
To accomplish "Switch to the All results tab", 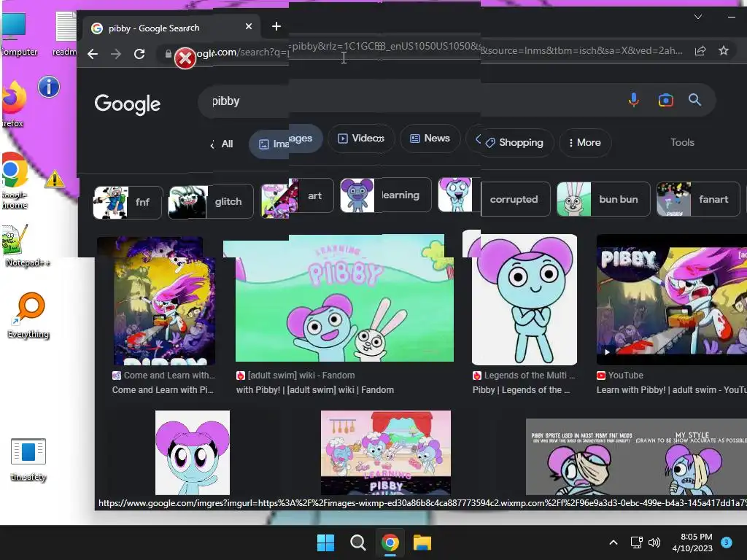I will point(228,144).
